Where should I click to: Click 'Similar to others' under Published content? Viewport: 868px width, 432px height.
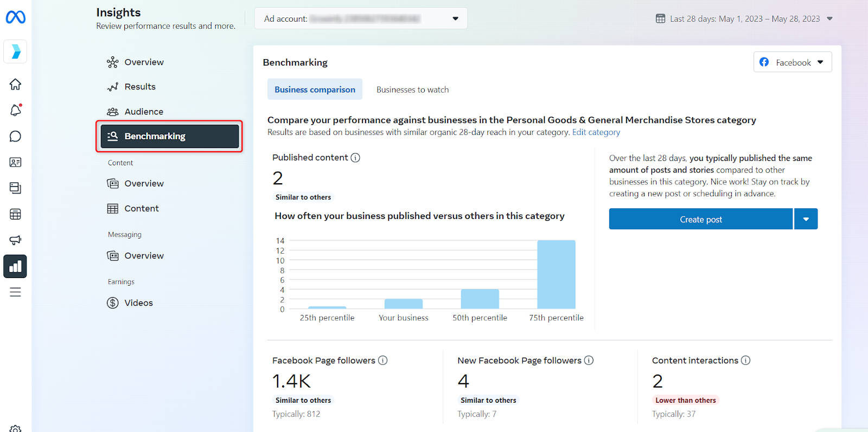(x=303, y=197)
